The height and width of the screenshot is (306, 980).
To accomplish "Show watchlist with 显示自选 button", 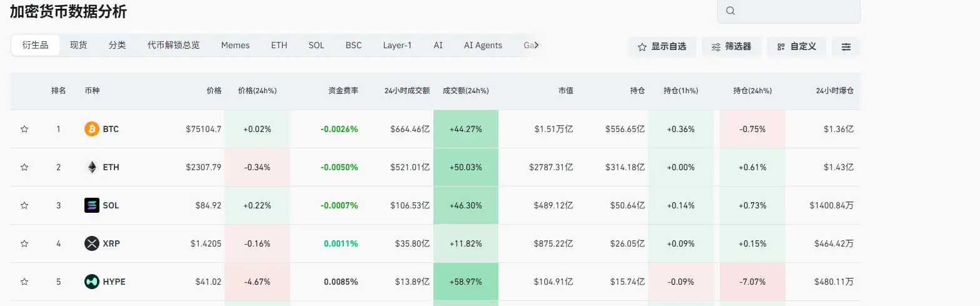I will 662,47.
